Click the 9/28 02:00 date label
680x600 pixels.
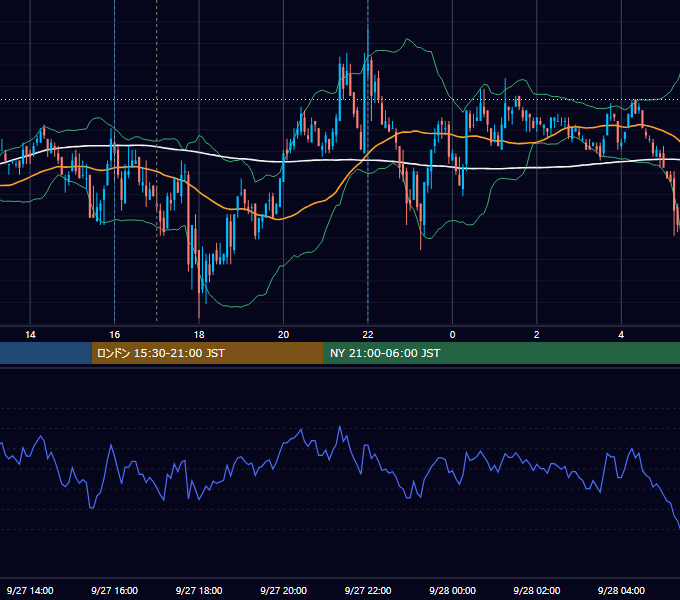(536, 590)
